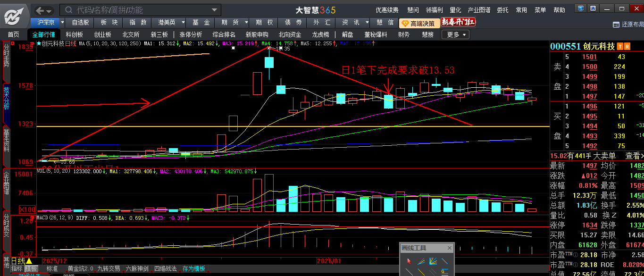Apply the 九转交易 template
The width and height of the screenshot is (644, 276).
pyautogui.click(x=109, y=268)
